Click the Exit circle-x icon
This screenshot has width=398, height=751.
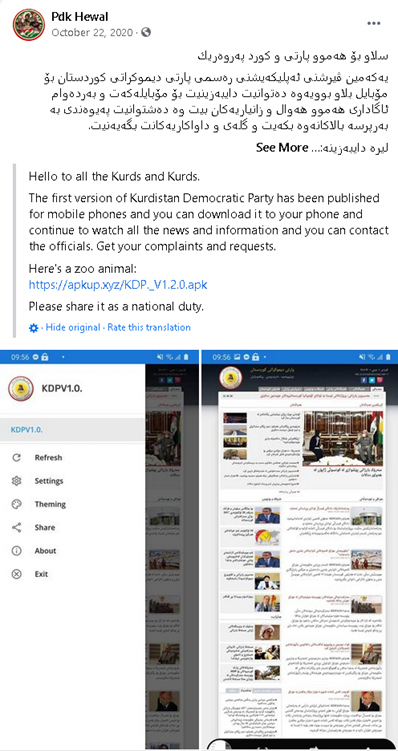tap(17, 574)
